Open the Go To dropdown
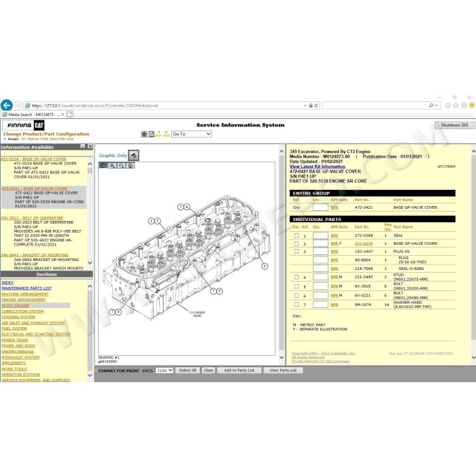The height and width of the screenshot is (476, 476). [192, 134]
